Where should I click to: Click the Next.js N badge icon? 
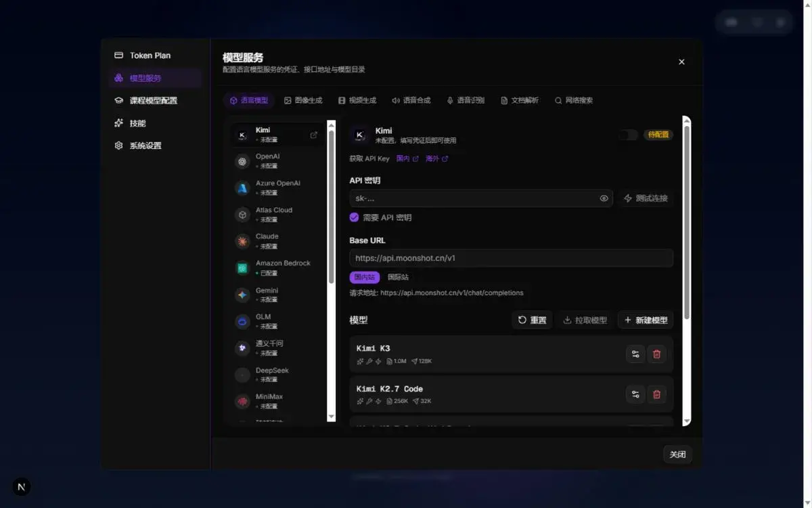pos(22,486)
